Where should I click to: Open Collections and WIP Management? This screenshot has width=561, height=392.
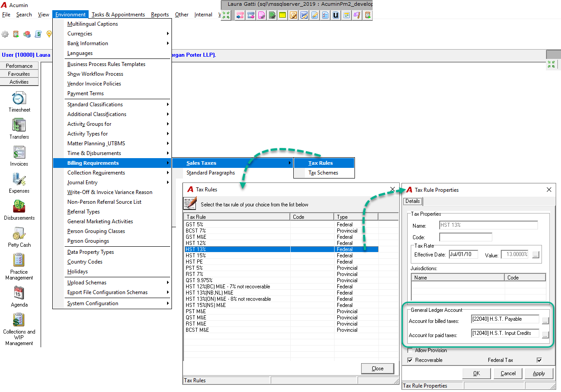click(19, 320)
